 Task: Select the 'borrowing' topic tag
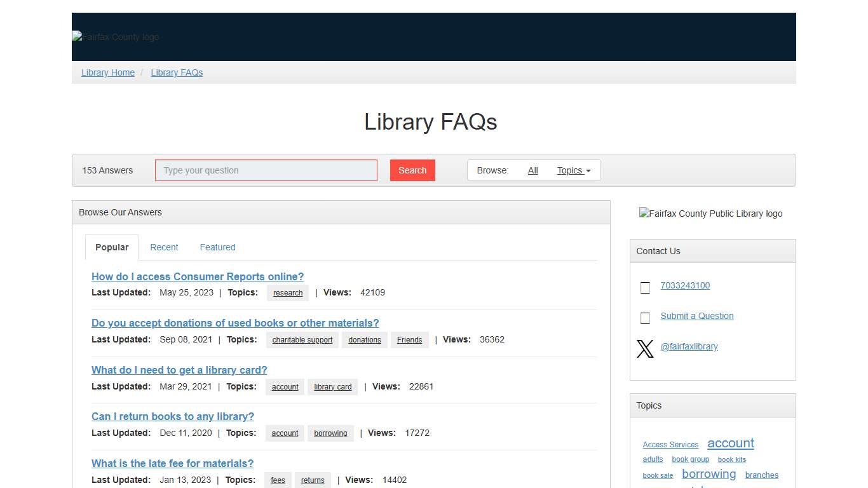click(330, 433)
